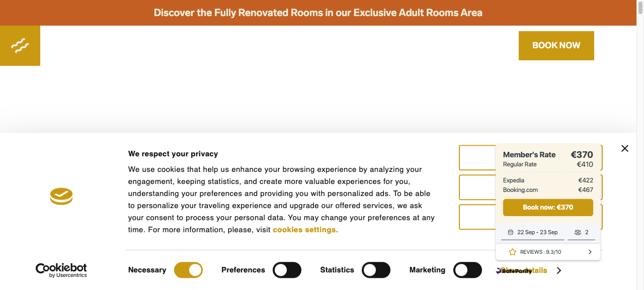Click the star icon next to REVIEWS

[513, 252]
